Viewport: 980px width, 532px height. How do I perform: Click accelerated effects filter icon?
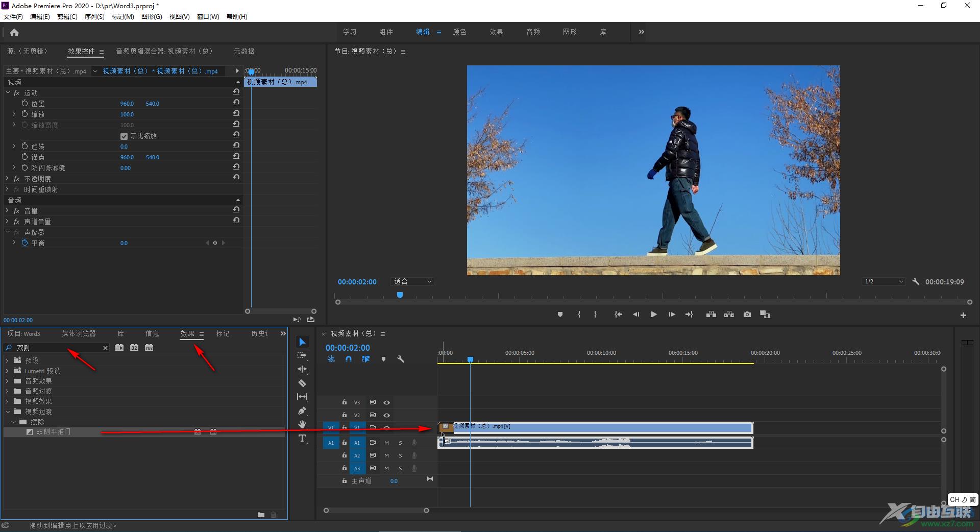tap(119, 348)
